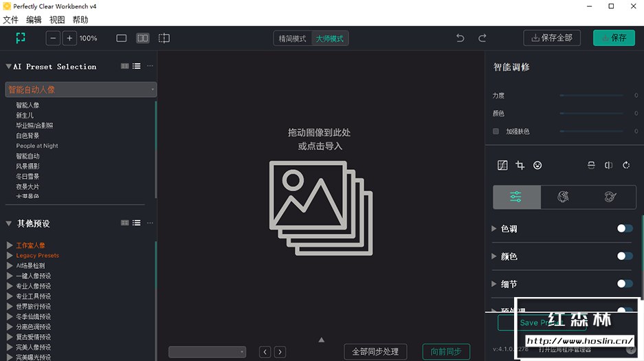Adjust the 颜色 slider in 智能调修
This screenshot has width=644, height=361.
[592, 113]
